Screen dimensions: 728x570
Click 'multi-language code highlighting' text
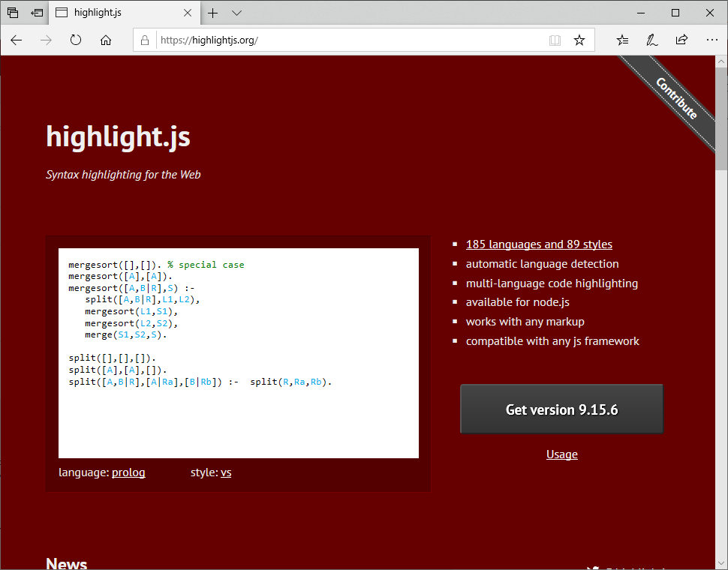coord(552,283)
